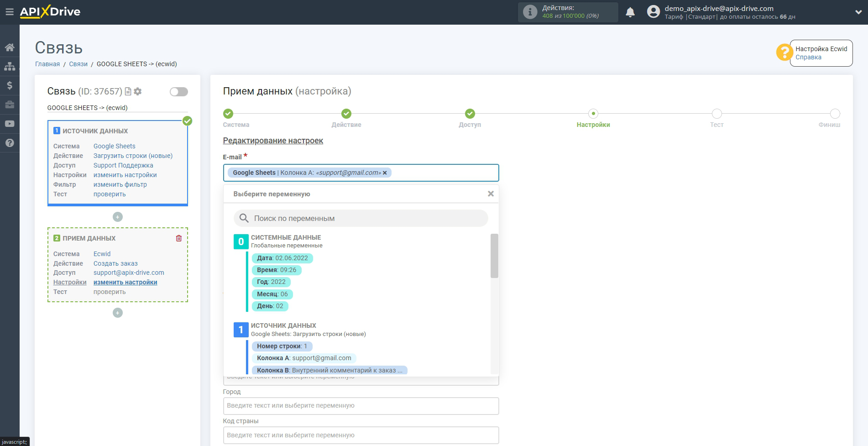Click the user avatar icon

[x=654, y=12]
